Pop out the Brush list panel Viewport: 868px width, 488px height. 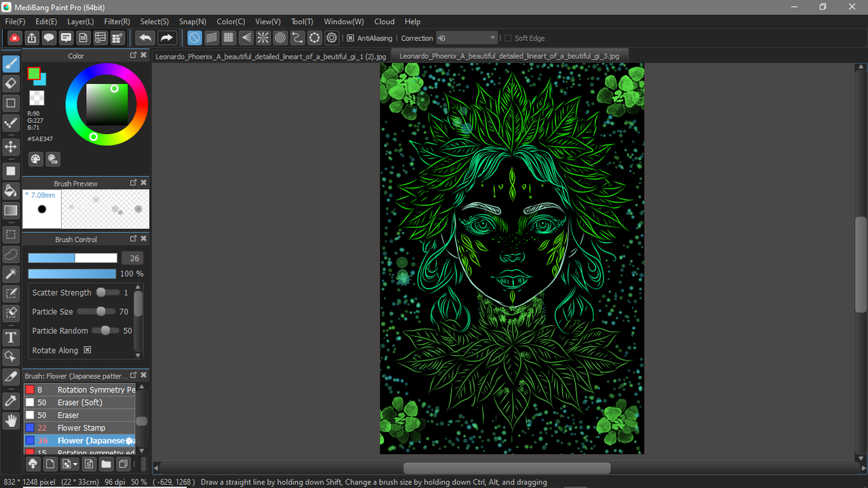(x=134, y=375)
